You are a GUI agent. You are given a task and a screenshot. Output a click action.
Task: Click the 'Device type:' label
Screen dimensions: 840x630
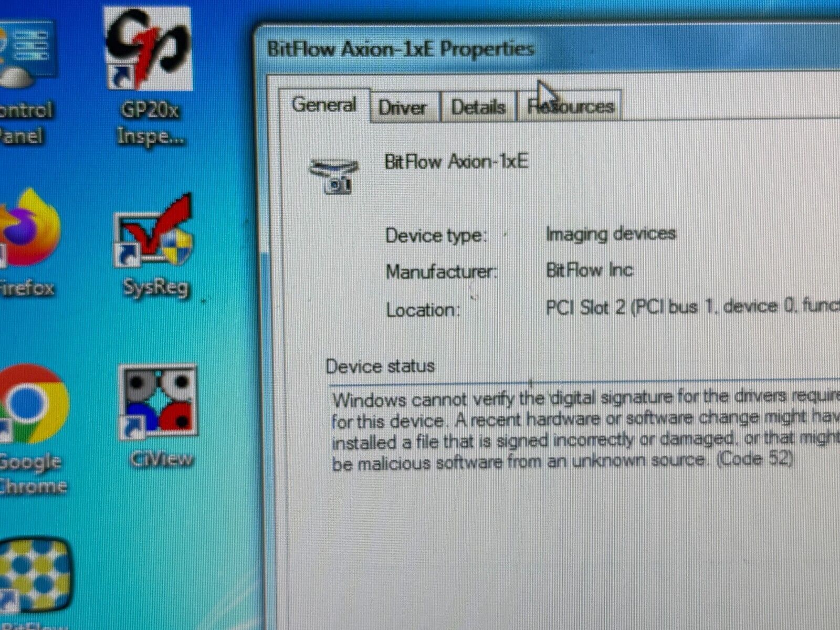tap(436, 235)
